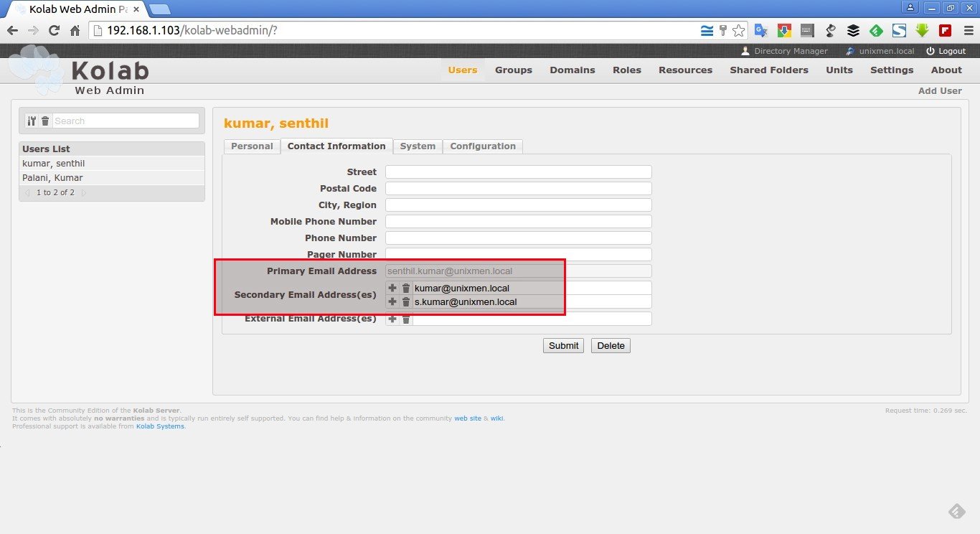Click into the Postal Code field
Screen dimensions: 980x534
click(x=519, y=189)
